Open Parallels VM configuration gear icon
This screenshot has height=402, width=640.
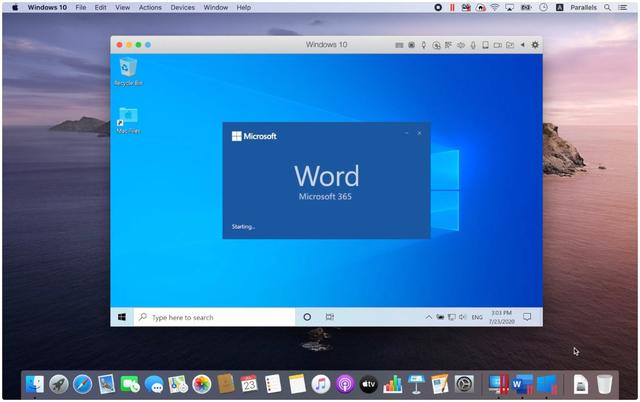(535, 45)
